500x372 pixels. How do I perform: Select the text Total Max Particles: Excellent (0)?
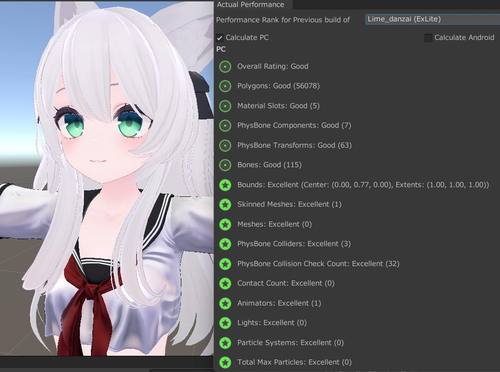pos(294,362)
